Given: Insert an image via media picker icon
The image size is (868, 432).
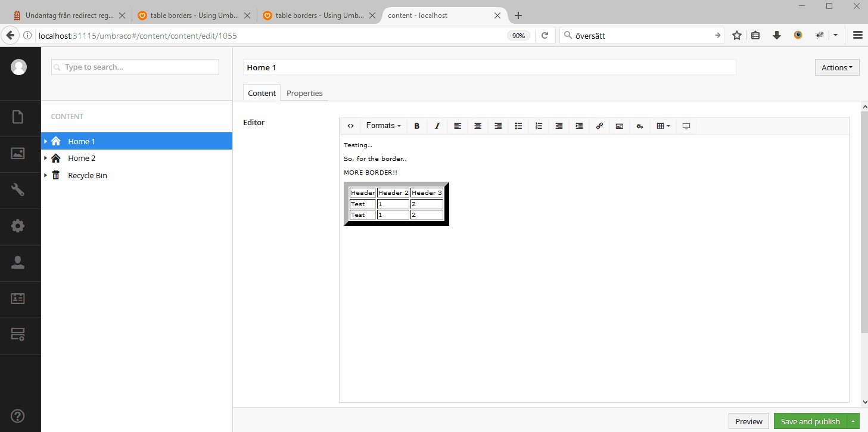Looking at the screenshot, I should (620, 126).
